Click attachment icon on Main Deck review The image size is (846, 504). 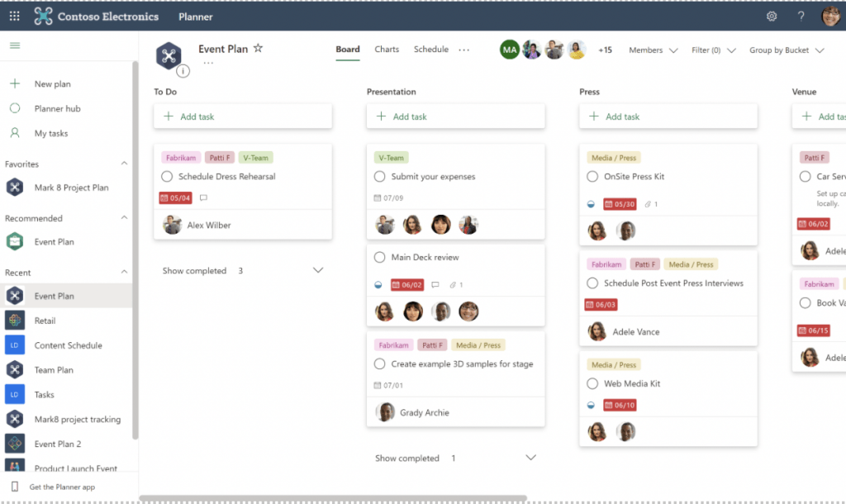(x=453, y=285)
